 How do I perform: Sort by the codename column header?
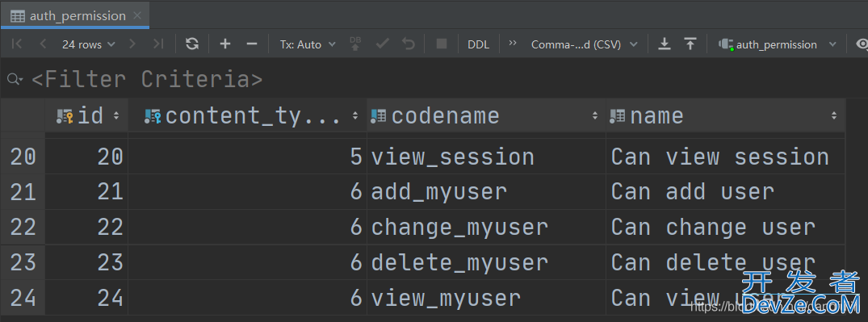click(x=486, y=115)
